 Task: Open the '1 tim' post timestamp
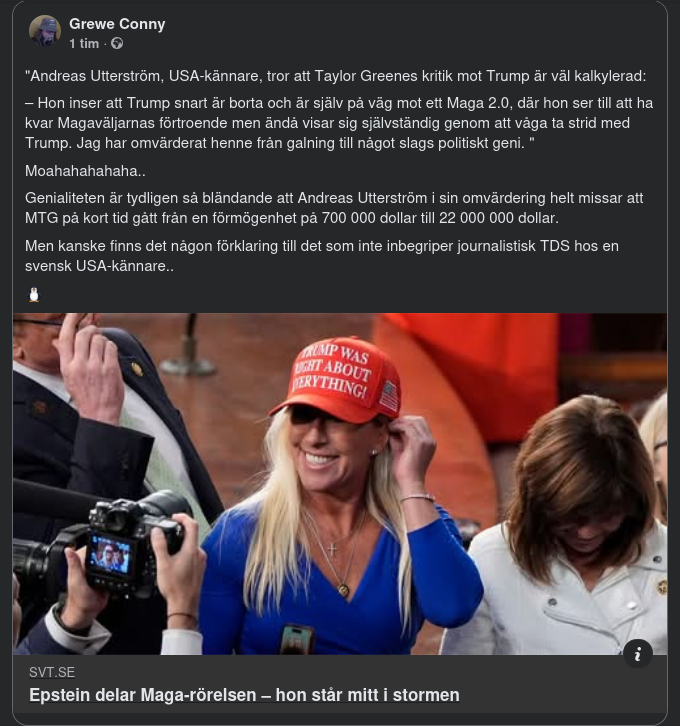click(84, 44)
